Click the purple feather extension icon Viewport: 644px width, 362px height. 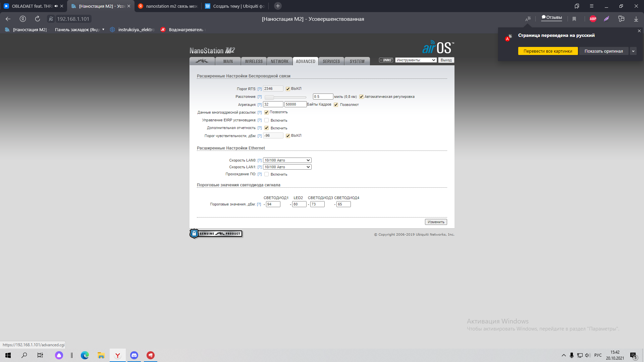(x=606, y=19)
